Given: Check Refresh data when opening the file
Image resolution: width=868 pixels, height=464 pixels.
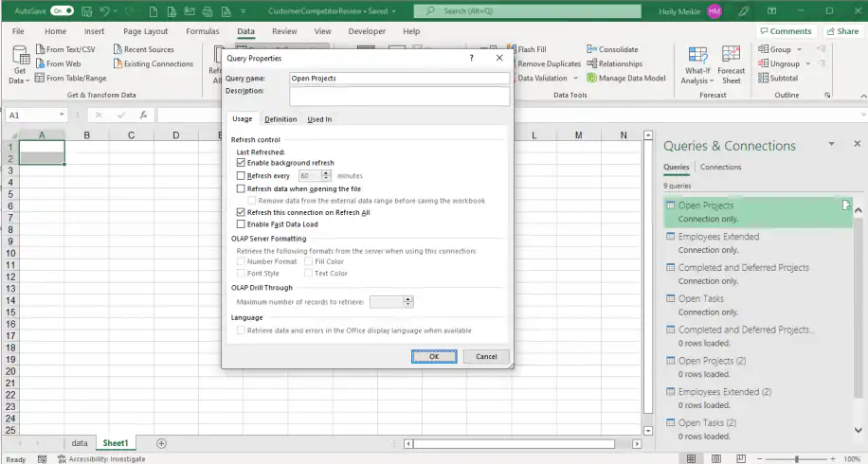Looking at the screenshot, I should pos(241,188).
